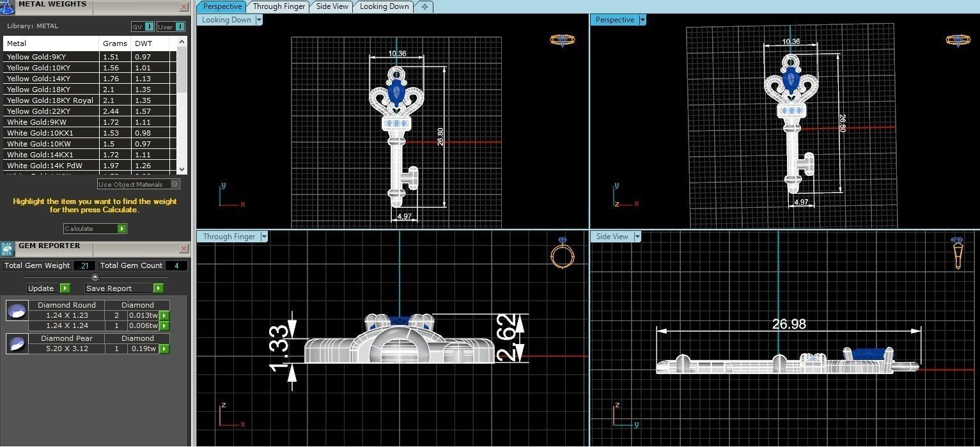Image resolution: width=980 pixels, height=447 pixels.
Task: Click the Side View viewport title label
Action: pyautogui.click(x=612, y=237)
